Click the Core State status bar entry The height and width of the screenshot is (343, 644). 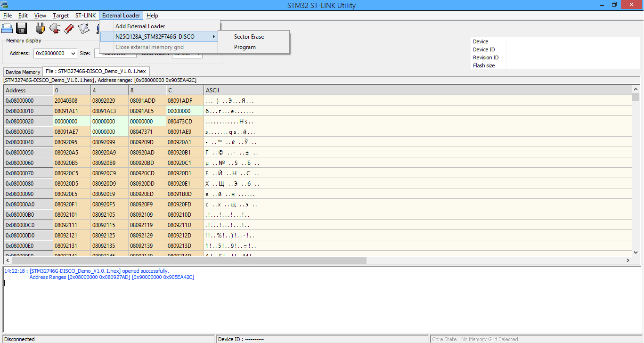click(x=537, y=339)
